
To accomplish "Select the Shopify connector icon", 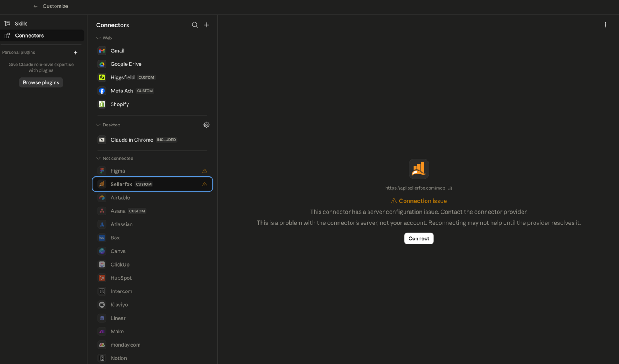I will point(102,104).
